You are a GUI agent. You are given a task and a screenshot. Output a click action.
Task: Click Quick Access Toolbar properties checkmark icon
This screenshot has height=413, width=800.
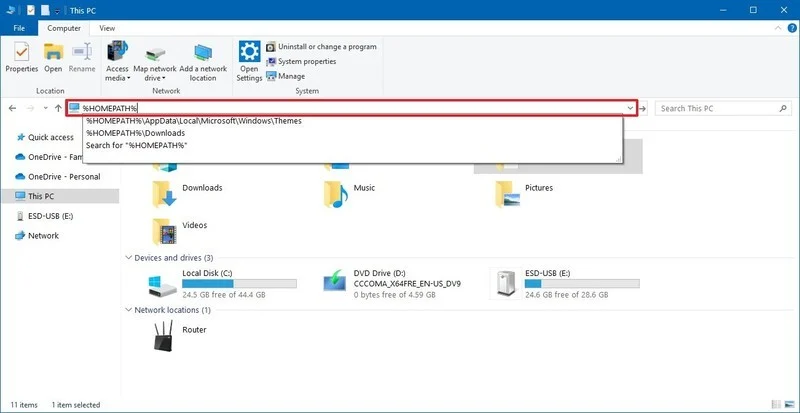(x=31, y=10)
